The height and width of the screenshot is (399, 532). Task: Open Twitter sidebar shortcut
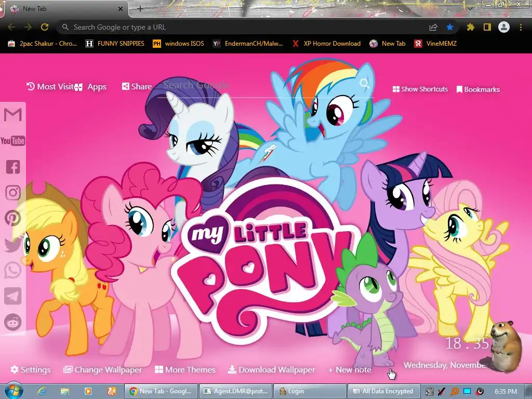[x=13, y=245]
